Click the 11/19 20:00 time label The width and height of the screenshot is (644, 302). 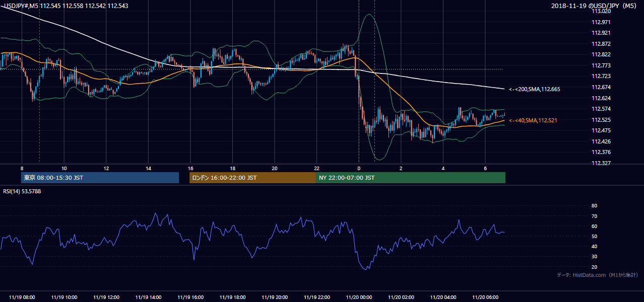click(x=275, y=297)
